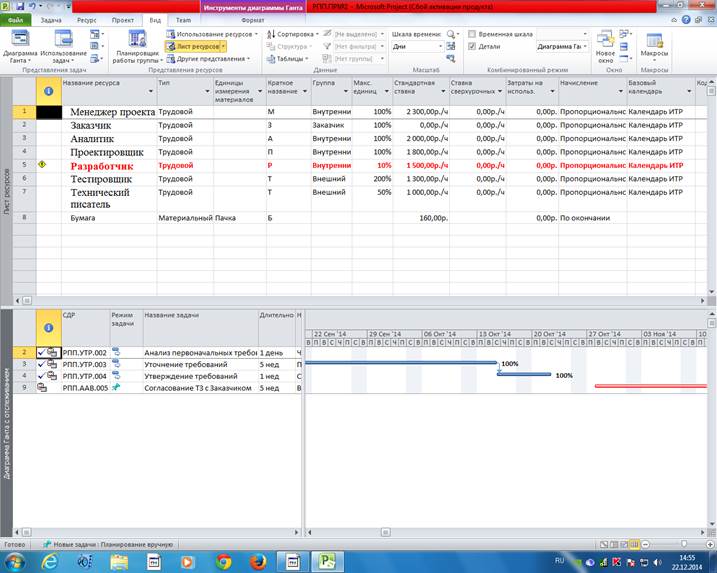Image resolution: width=717 pixels, height=573 pixels.
Task: Open the Диаграмма Ганта details combo box
Action: 562,47
